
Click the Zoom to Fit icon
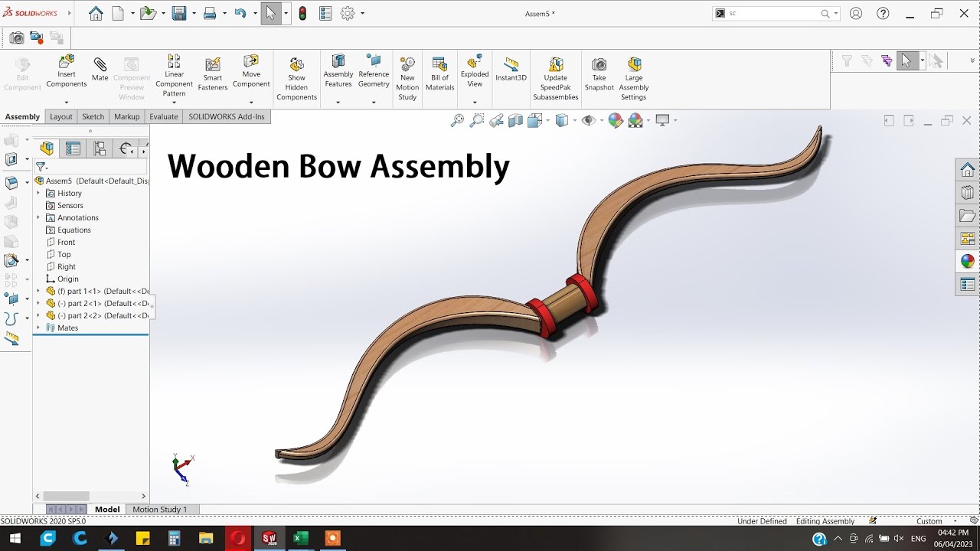click(x=457, y=120)
